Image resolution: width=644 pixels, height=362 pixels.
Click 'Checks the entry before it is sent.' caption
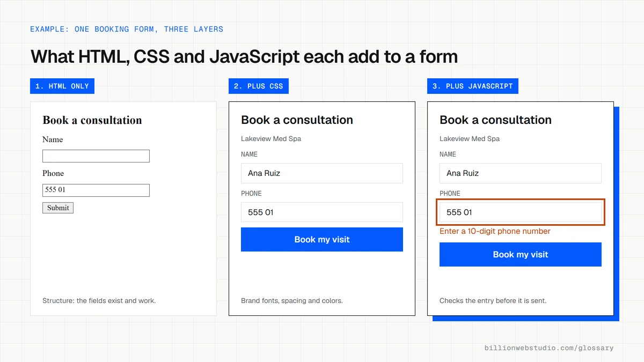[x=493, y=301]
